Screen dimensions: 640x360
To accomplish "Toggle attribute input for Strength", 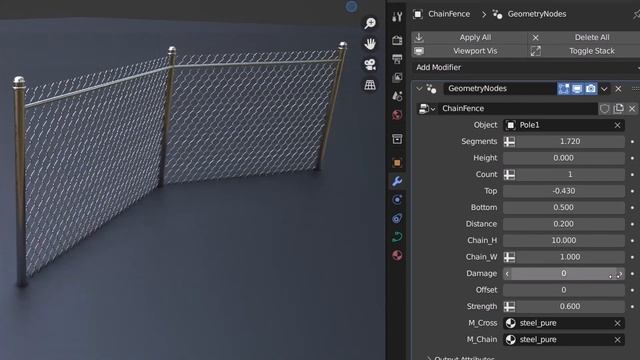I will pyautogui.click(x=509, y=307).
